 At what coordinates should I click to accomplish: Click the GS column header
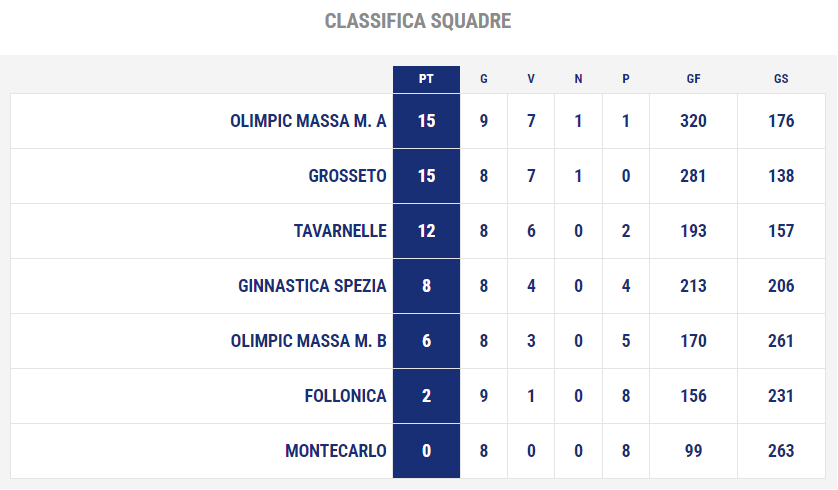point(781,79)
